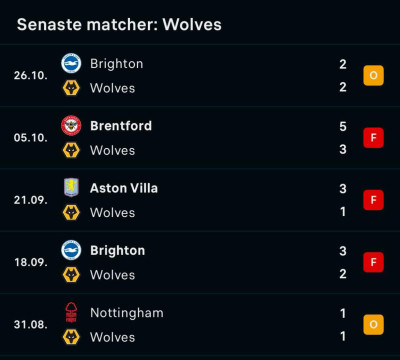Open the Nottingham team name link
The image size is (400, 360).
pos(127,313)
